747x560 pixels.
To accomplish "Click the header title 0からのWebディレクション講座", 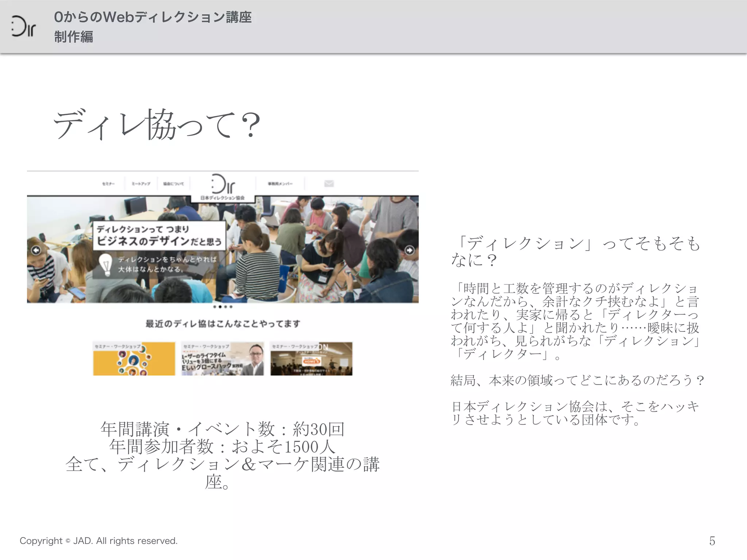I will [x=153, y=17].
